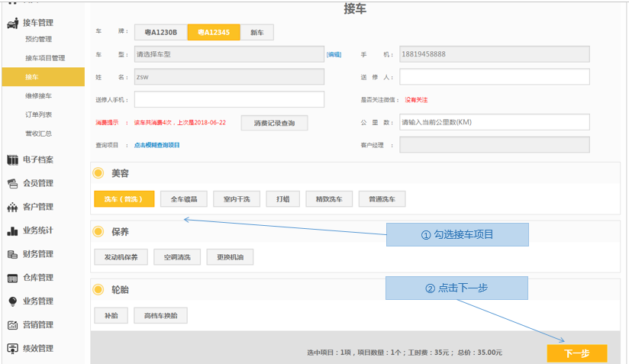Open the 请选择车型 car model selector

(228, 55)
